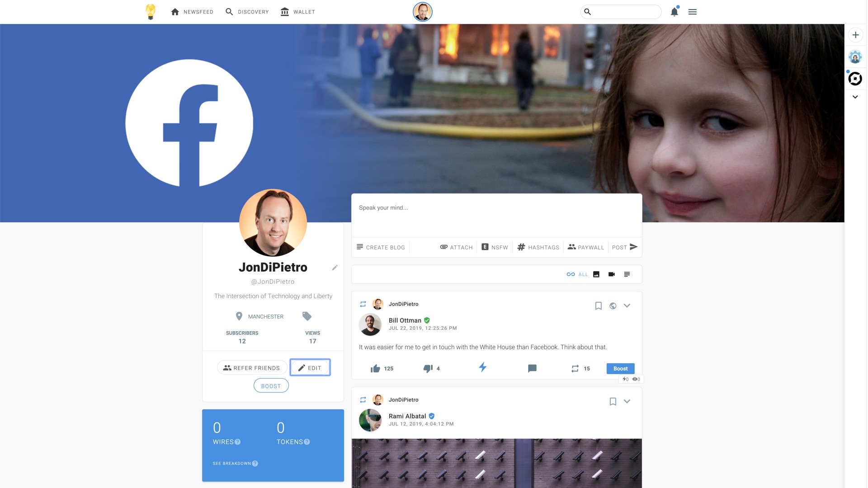Click remind icon on Rami Albatal post
868x488 pixels.
tap(363, 400)
